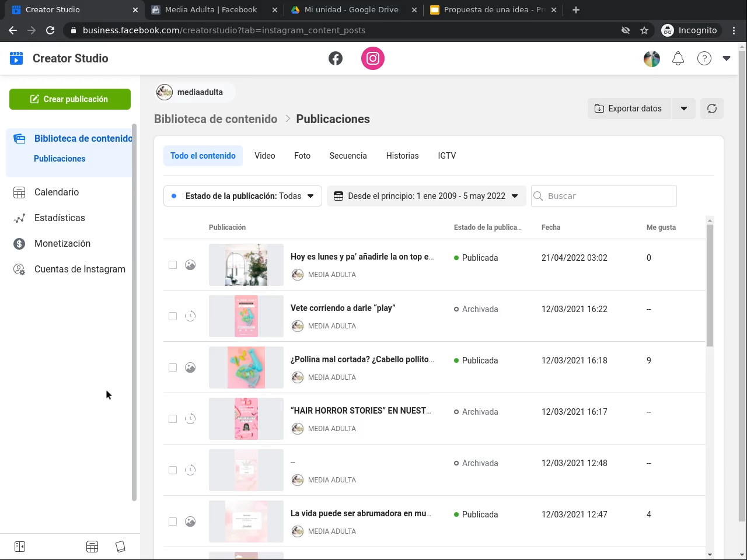Open the account caret menu in header
Screen dimensions: 747x560
coord(727,58)
